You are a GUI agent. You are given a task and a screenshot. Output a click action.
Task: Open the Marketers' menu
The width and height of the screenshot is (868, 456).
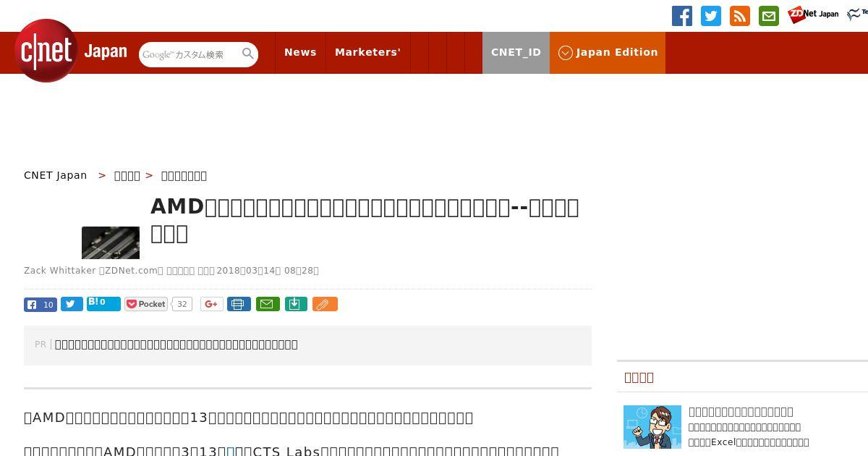click(367, 53)
